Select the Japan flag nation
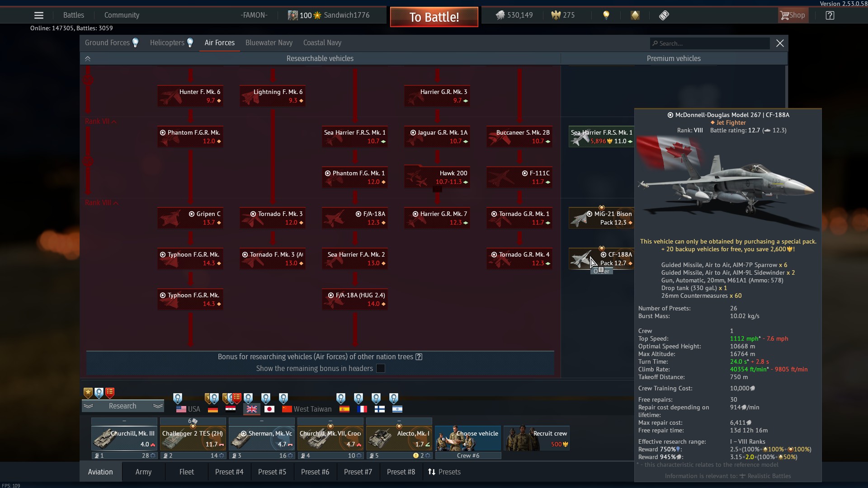868x488 pixels. [x=269, y=409]
